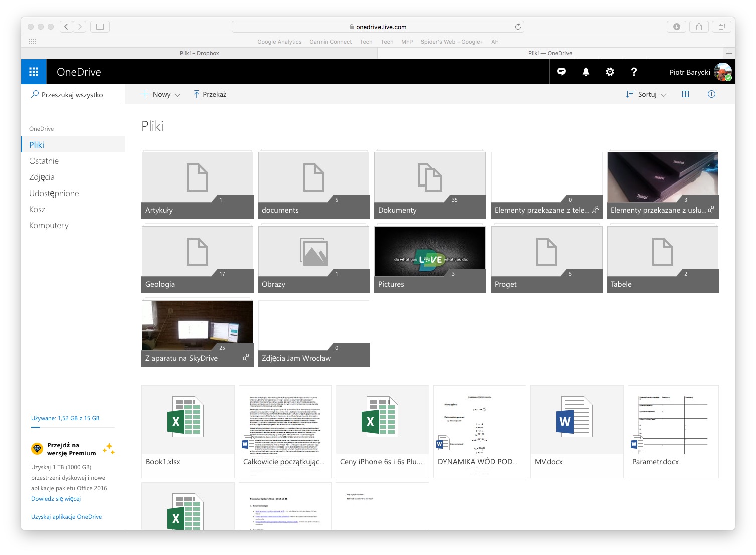
Task: Open Komputery in the sidebar
Action: point(73,225)
